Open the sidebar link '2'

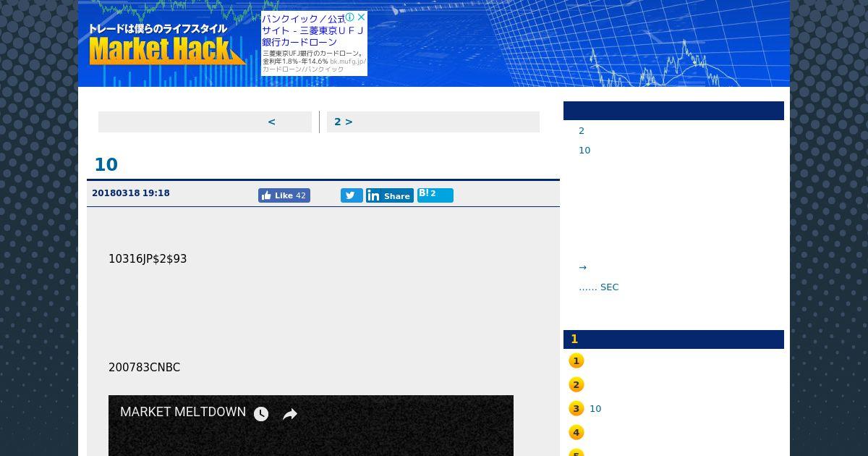(x=582, y=131)
